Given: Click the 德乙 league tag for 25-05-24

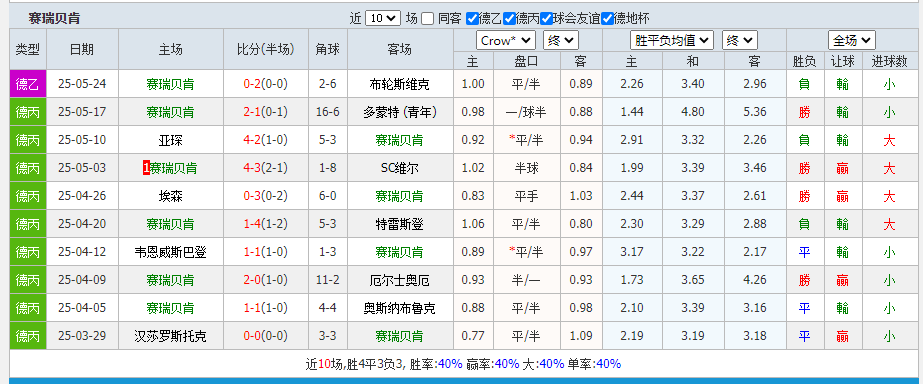Looking at the screenshot, I should point(28,84).
